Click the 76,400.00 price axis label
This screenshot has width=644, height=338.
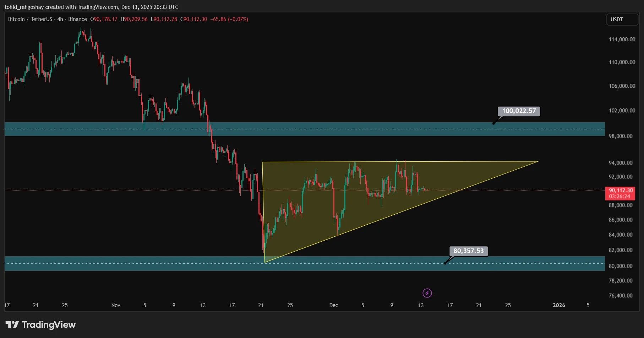pos(620,295)
